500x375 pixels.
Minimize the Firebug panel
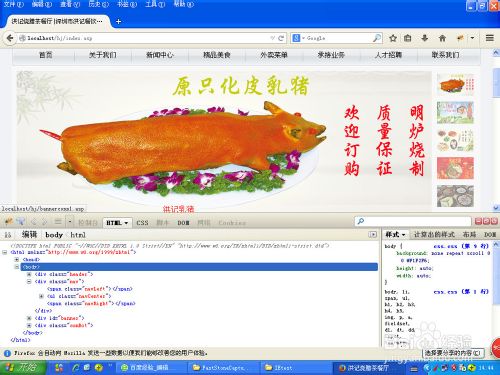[478, 221]
